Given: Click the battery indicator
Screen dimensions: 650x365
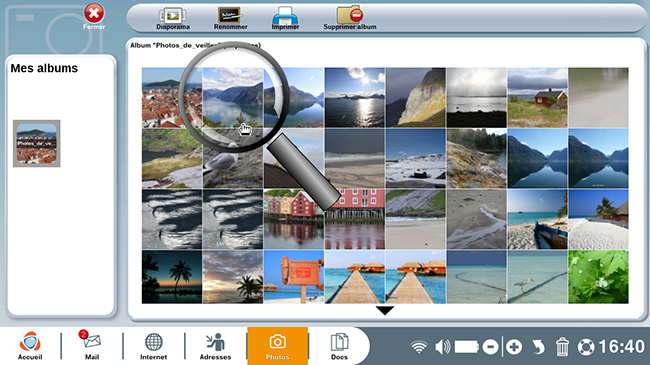Looking at the screenshot, I should (x=466, y=347).
